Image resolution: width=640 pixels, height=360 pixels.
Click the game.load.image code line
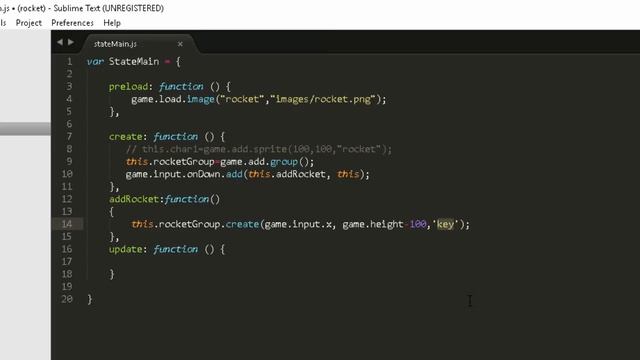258,99
